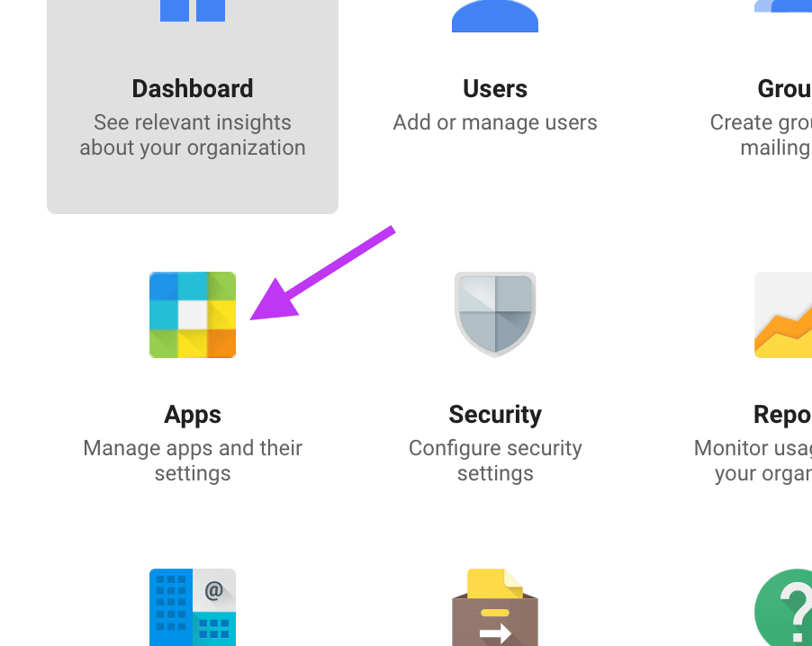The height and width of the screenshot is (646, 812).
Task: Open the colorful Apps grid icon
Action: [x=193, y=315]
